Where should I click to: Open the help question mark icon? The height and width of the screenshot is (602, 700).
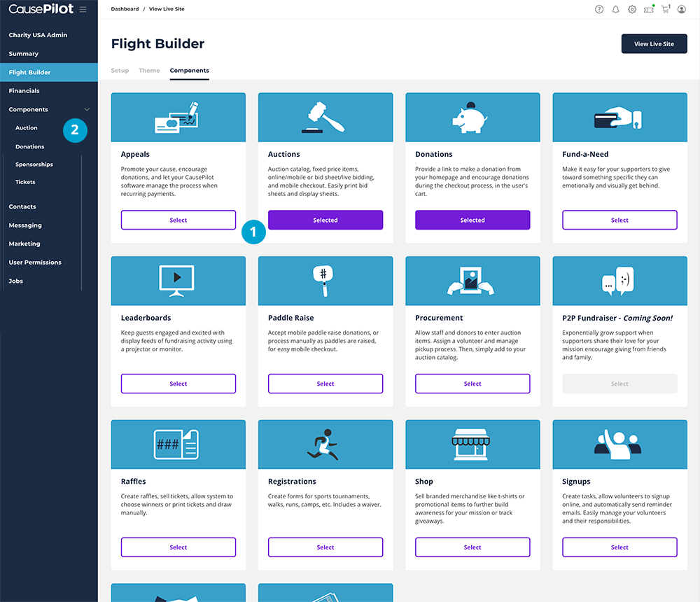click(x=599, y=9)
